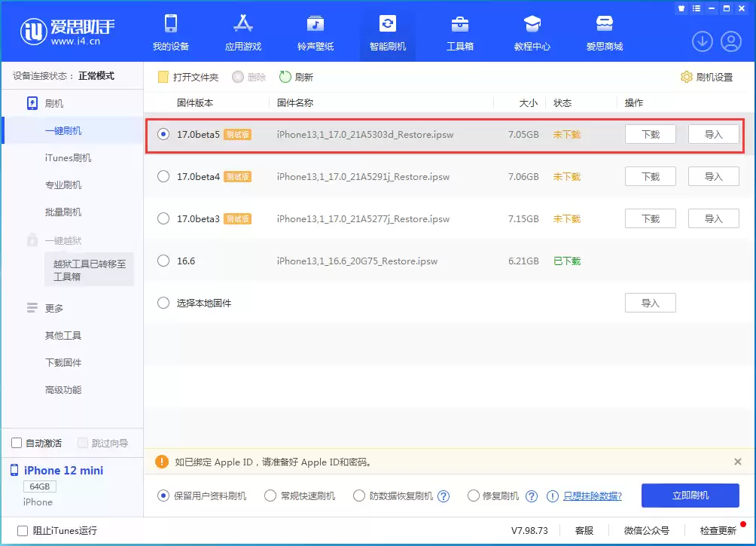
Task: Open 教程中心 graduation cap icon
Action: click(x=532, y=23)
